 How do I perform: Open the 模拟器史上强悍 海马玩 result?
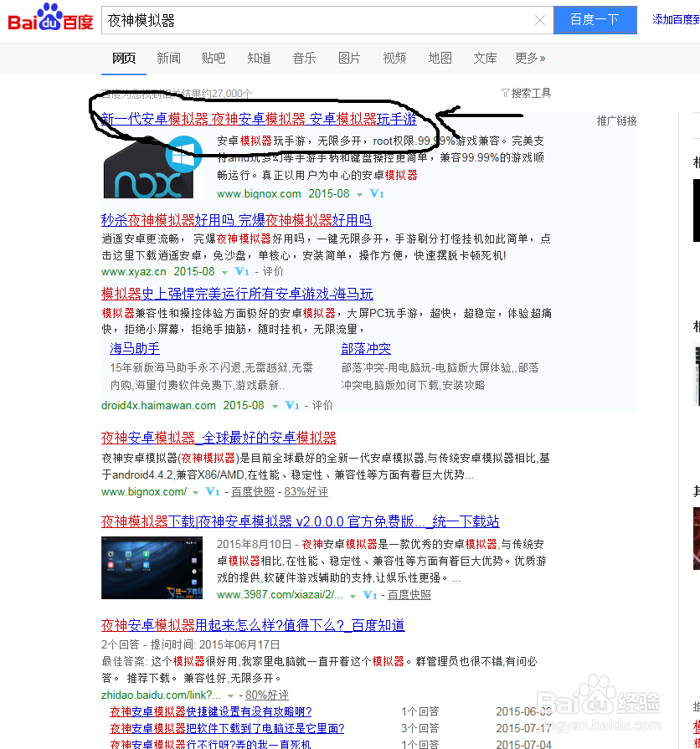pos(237,294)
